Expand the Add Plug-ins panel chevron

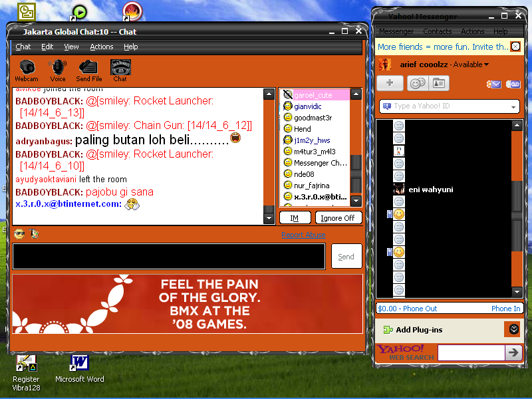(513, 329)
